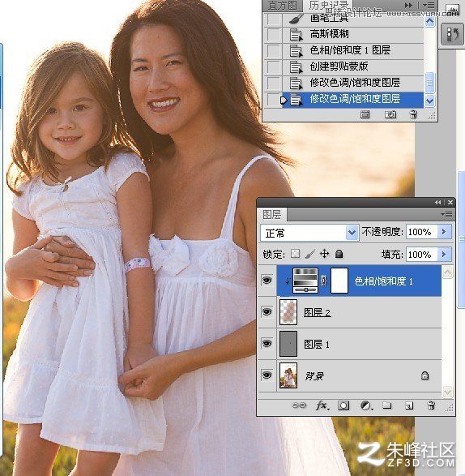Hide the 背景 layer

[267, 375]
